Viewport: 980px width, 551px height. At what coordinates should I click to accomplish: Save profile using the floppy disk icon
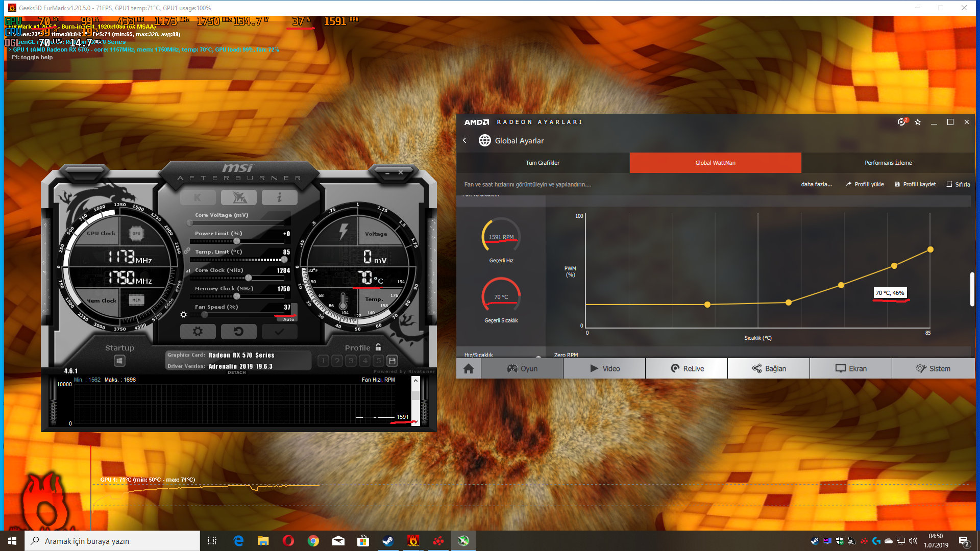[x=392, y=361]
